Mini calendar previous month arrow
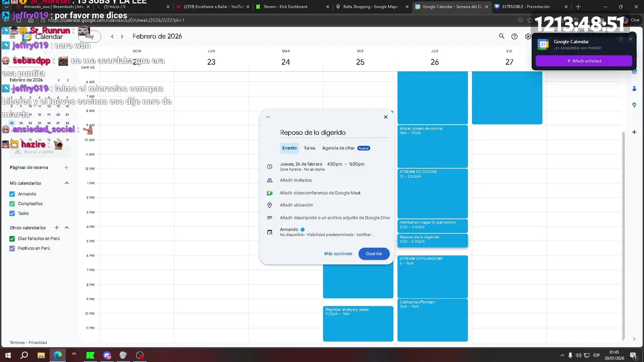Image resolution: width=644 pixels, height=362 pixels. pos(59,80)
